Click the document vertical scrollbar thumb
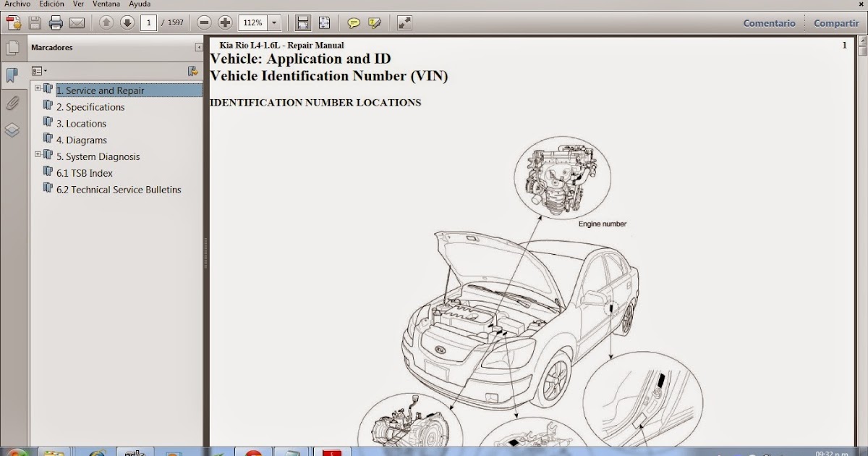Screen dimensions: 868x456 [862, 51]
